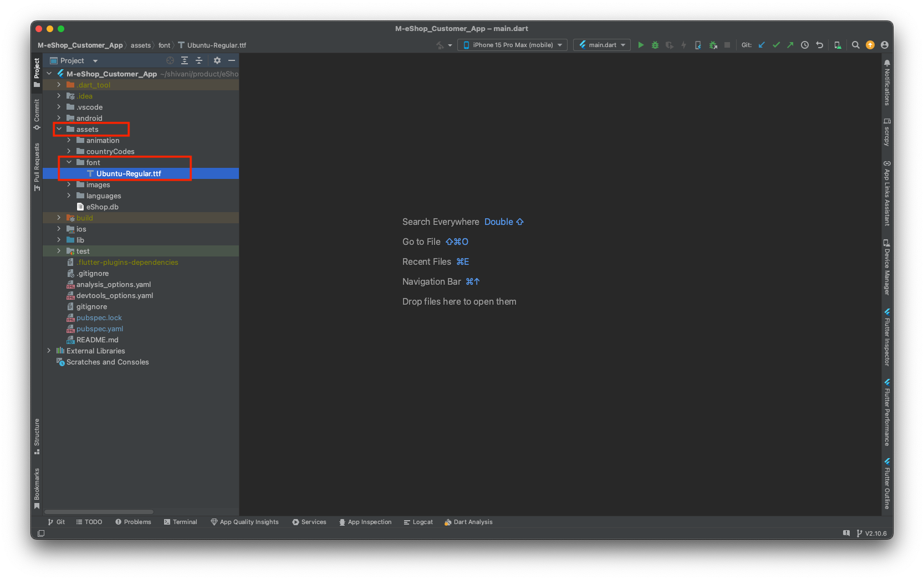
Task: Push commits with the green Git arrow
Action: coord(790,45)
